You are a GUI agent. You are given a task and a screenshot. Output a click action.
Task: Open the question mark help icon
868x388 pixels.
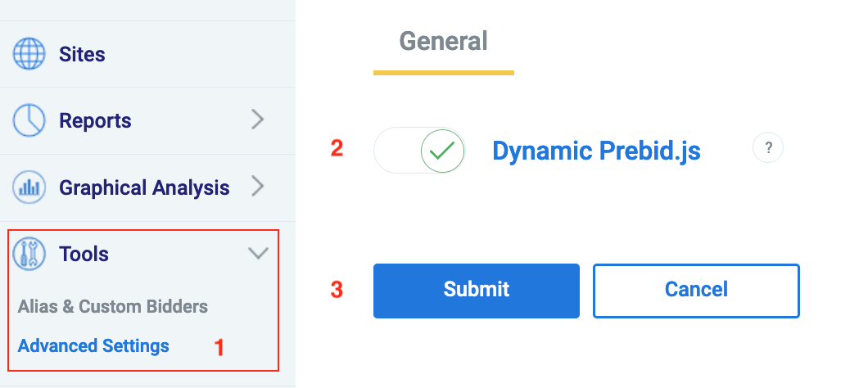coord(768,148)
